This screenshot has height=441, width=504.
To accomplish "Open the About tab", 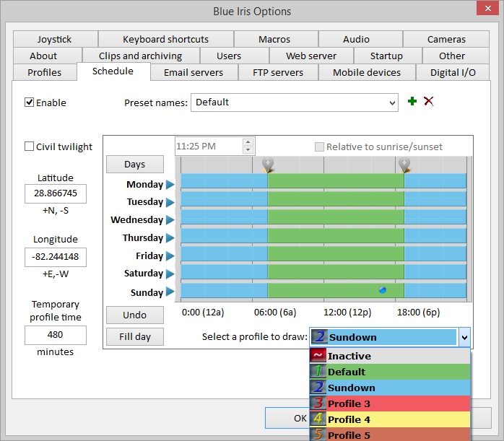I will pyautogui.click(x=48, y=56).
